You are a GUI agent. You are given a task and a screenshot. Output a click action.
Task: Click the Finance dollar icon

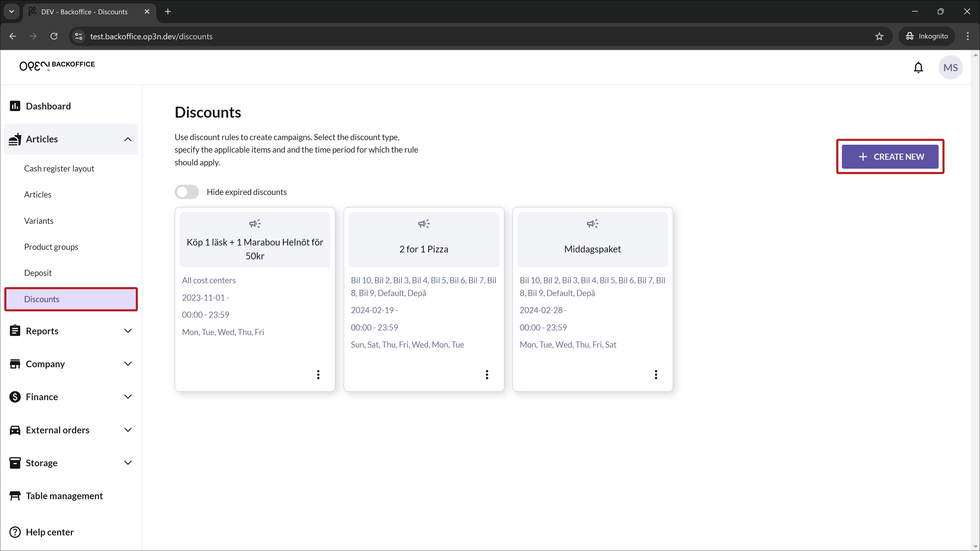(15, 397)
